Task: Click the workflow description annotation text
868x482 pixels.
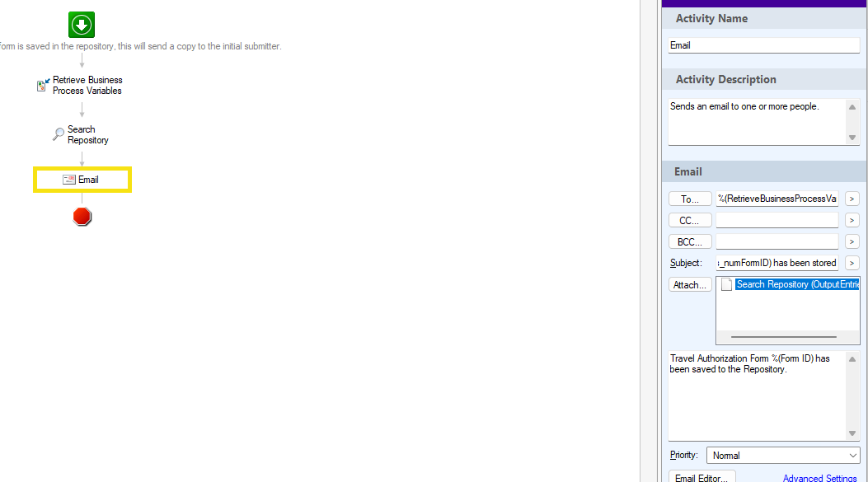Action: click(141, 46)
